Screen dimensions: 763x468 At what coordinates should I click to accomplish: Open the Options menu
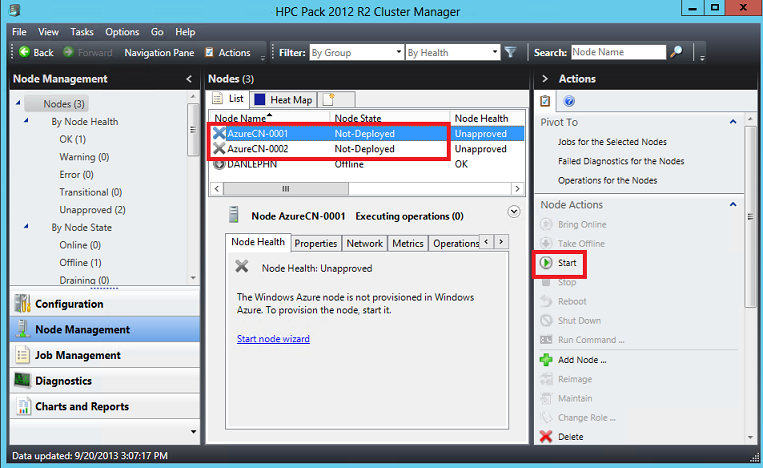coord(122,32)
